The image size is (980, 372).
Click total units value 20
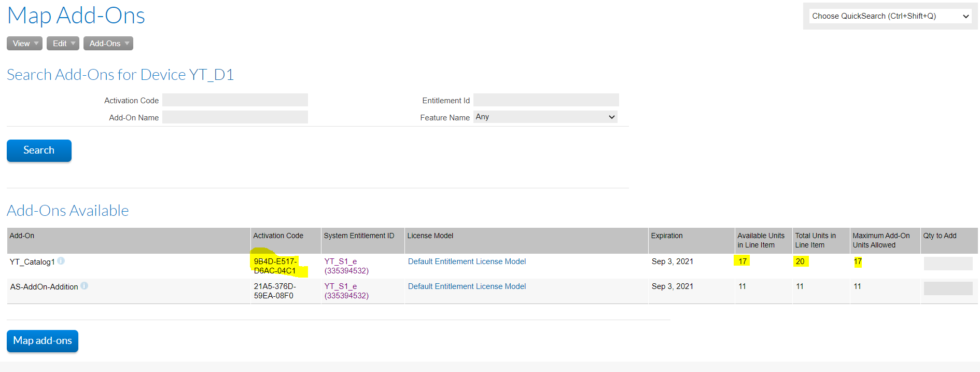click(800, 261)
